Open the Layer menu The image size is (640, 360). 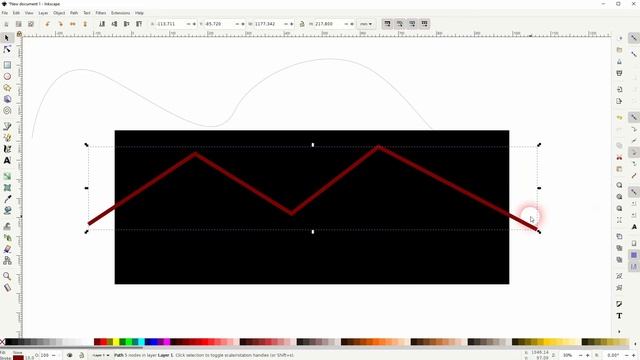tap(43, 13)
